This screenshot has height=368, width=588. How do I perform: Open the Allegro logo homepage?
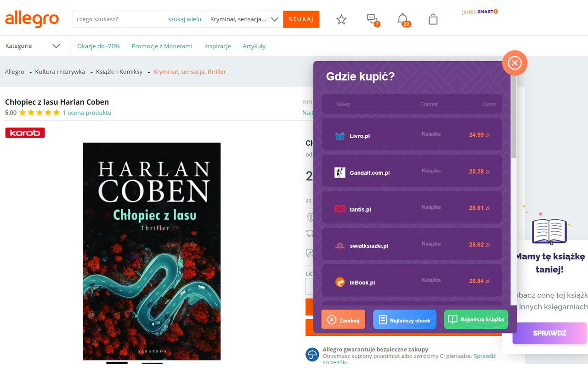[x=32, y=19]
